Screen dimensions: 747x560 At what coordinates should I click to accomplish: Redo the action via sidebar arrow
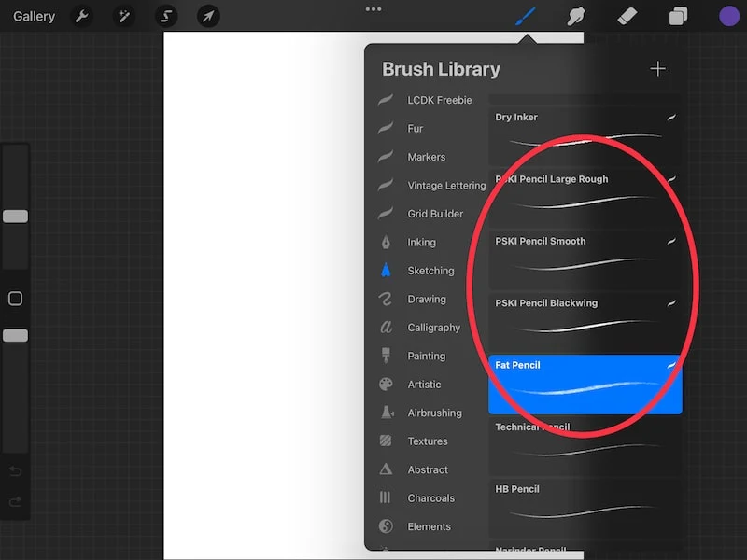tap(15, 501)
